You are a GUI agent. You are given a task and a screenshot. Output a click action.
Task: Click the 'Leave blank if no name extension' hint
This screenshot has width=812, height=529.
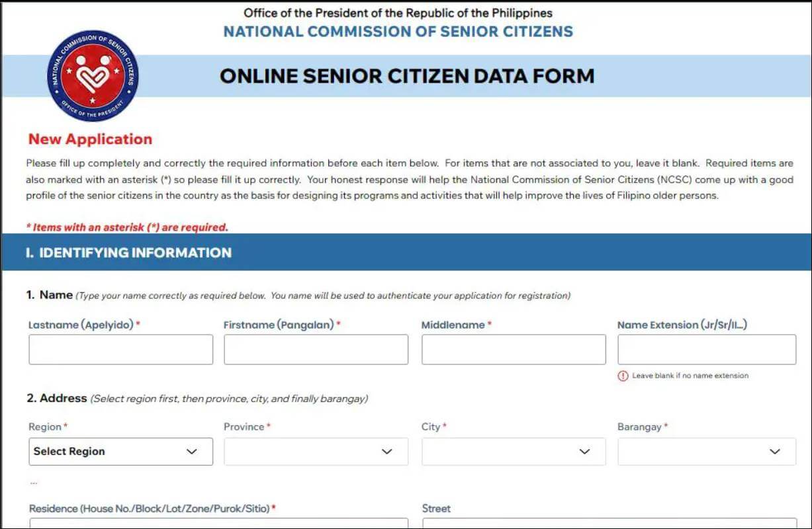pos(690,376)
